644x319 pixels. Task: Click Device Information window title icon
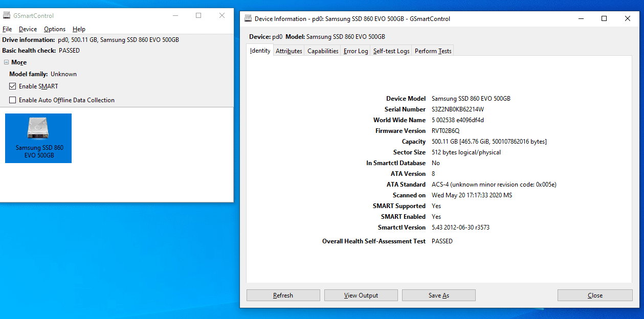[x=249, y=19]
